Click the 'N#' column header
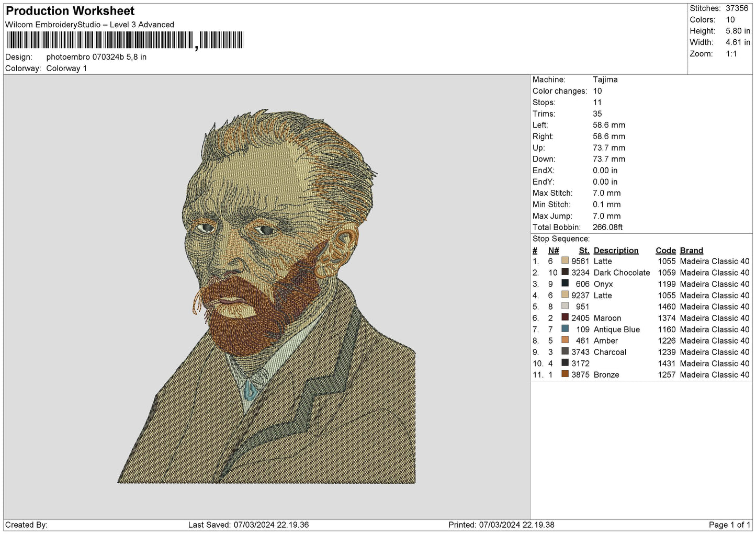 point(554,251)
